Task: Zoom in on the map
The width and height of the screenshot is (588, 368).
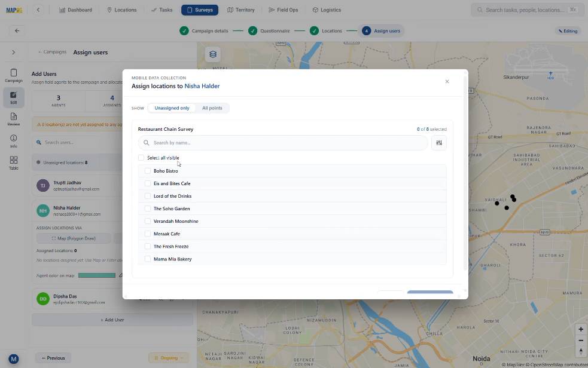Action: pos(581,329)
